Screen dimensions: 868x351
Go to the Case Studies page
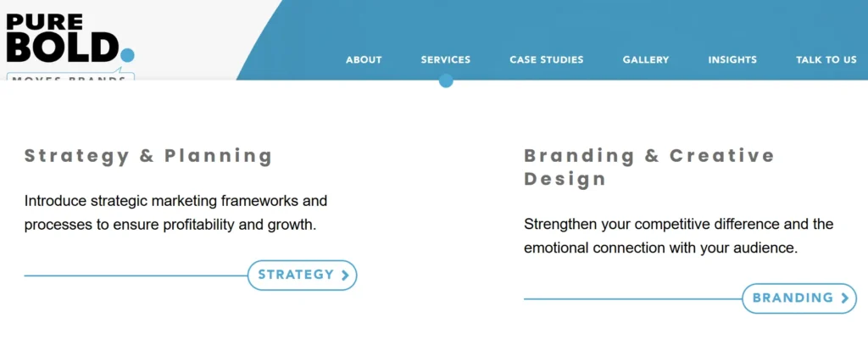tap(546, 60)
